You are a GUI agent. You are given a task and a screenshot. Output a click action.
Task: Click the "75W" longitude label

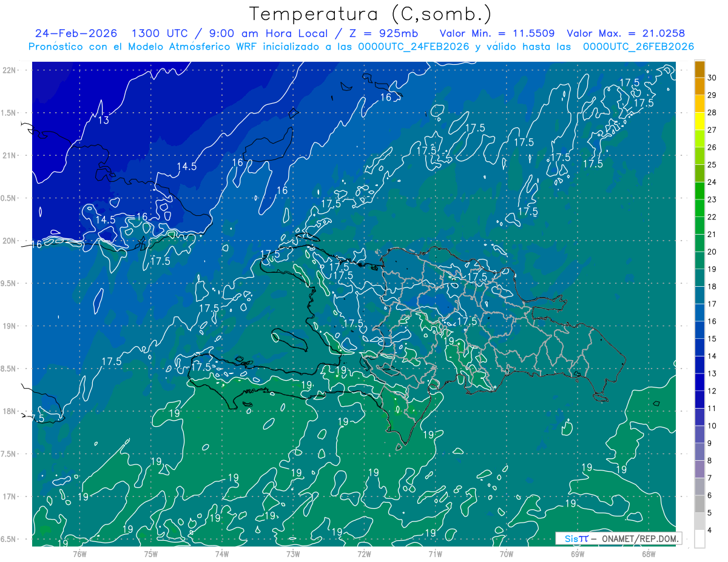click(151, 554)
